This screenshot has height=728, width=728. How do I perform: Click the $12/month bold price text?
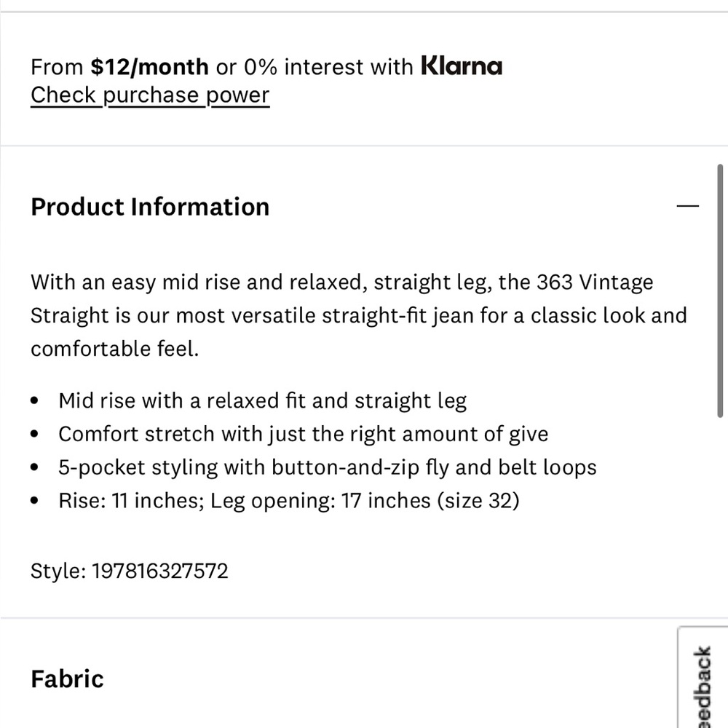149,67
